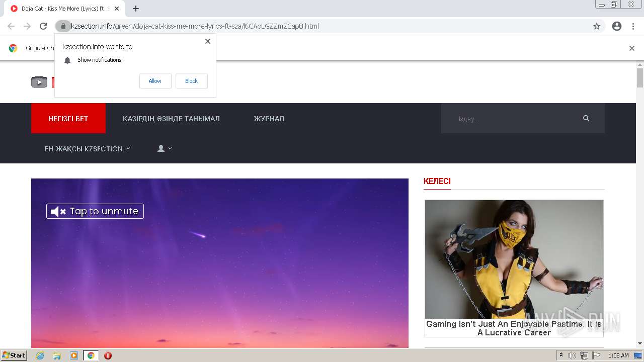Open the НЕГІЗГІ БЕТ menu item
The image size is (644, 362).
(68, 119)
